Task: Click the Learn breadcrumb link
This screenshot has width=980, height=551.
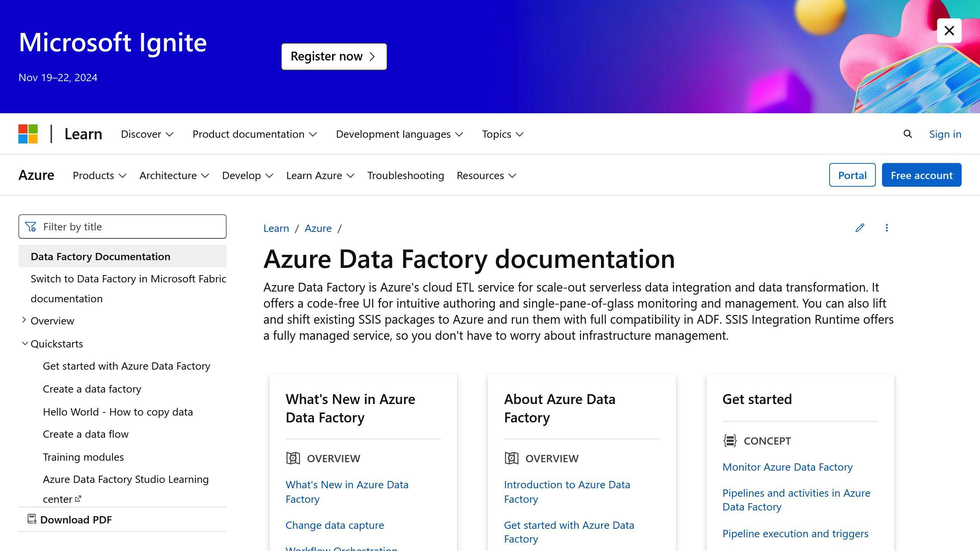Action: [276, 228]
